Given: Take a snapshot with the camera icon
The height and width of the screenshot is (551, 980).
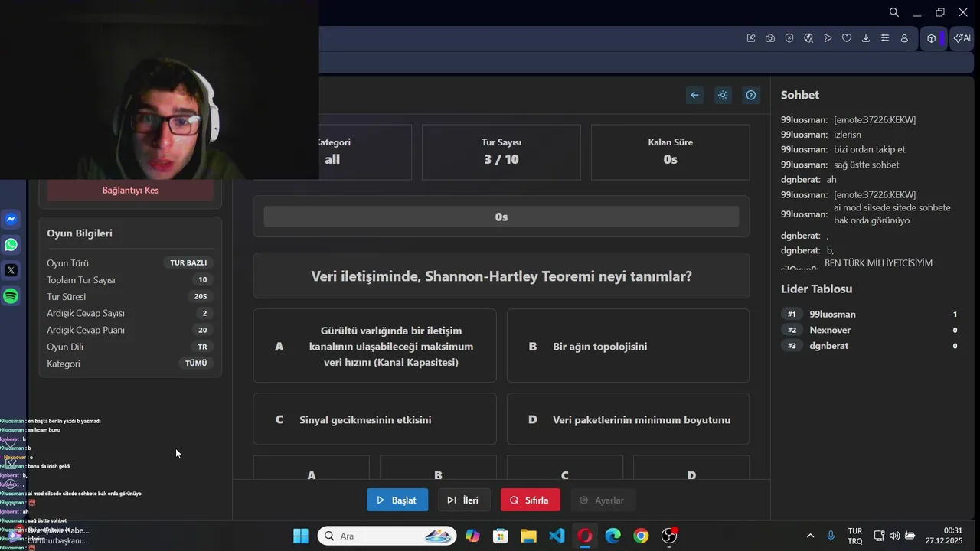Looking at the screenshot, I should click(x=770, y=38).
